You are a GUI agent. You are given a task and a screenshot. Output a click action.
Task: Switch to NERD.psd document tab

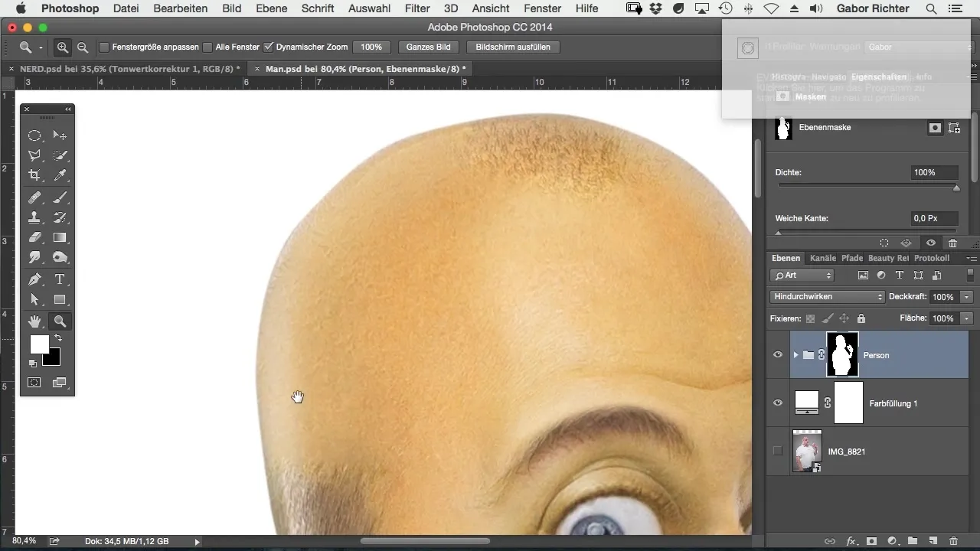pos(130,69)
